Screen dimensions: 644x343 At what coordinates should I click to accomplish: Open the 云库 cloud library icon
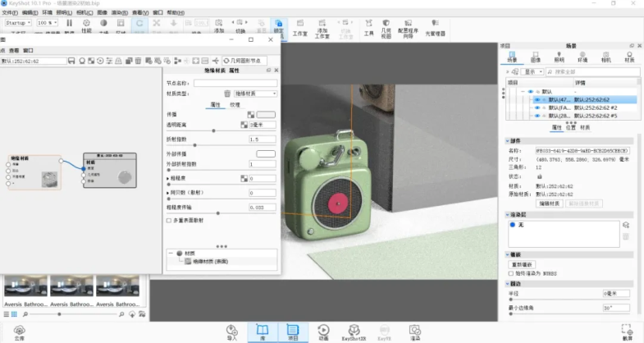point(19,330)
